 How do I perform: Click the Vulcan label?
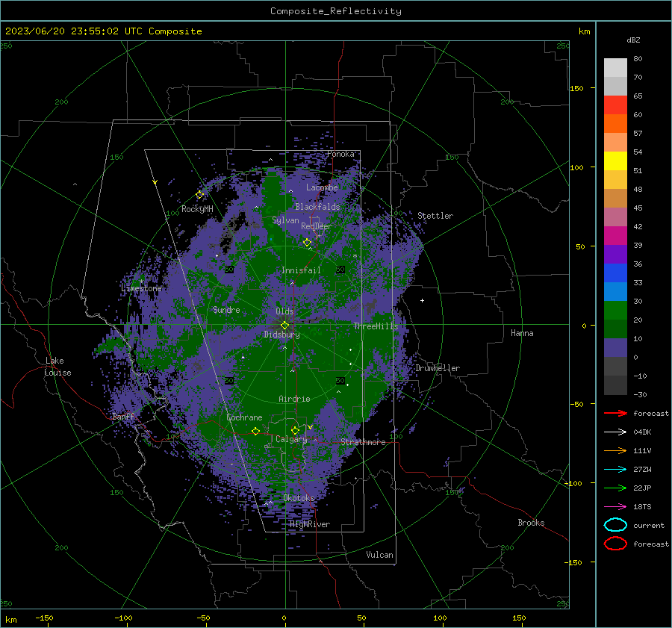(x=379, y=555)
